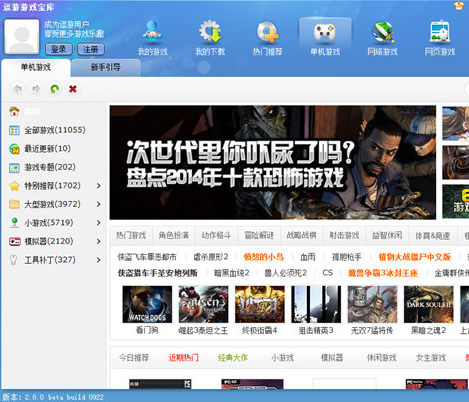Select the 动作格斗 category tab
Screen dimensions: 469x402
coord(216,236)
